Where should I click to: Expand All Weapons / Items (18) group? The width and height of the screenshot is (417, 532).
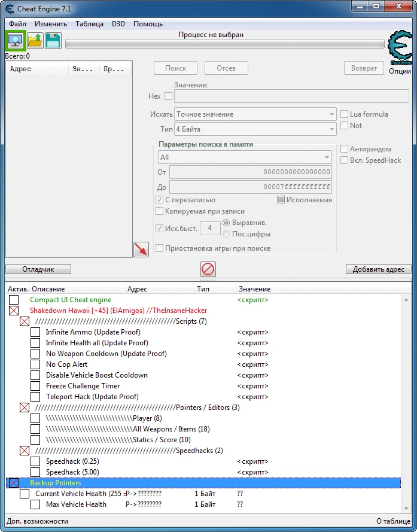[x=35, y=429]
